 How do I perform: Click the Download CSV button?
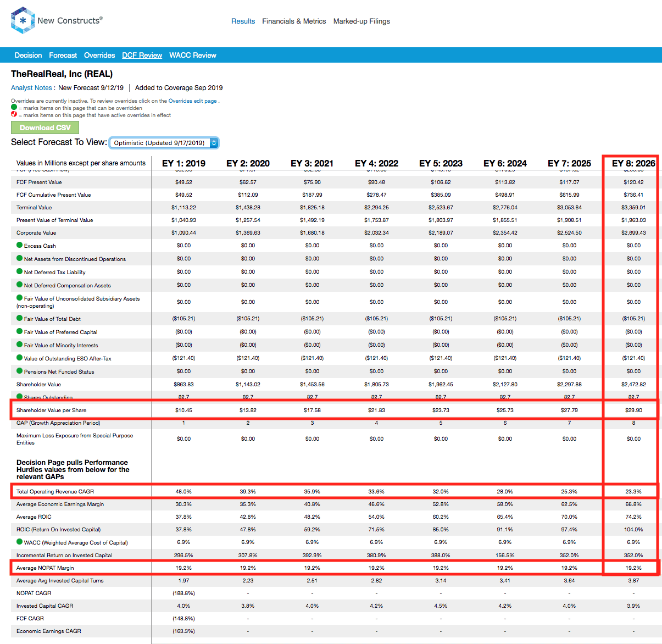pyautogui.click(x=45, y=127)
